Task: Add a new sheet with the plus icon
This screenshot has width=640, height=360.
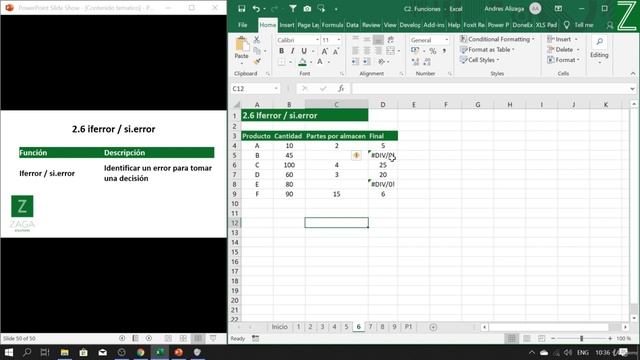Action: pyautogui.click(x=433, y=327)
